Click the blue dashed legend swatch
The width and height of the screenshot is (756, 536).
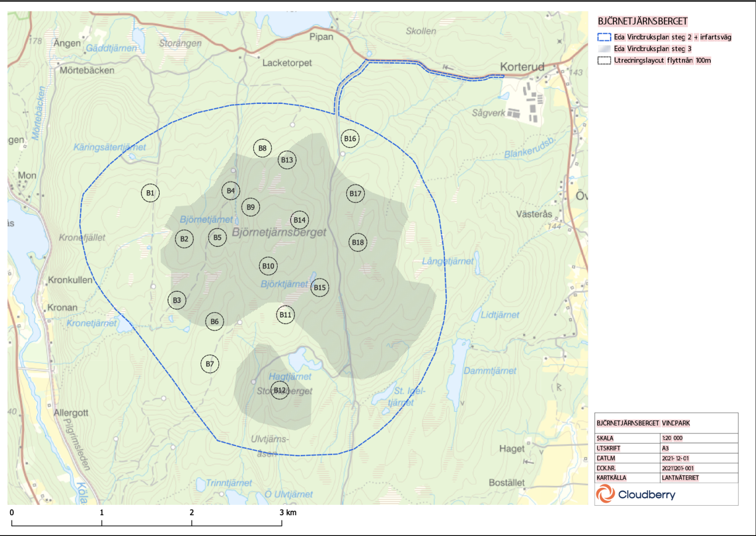(604, 37)
